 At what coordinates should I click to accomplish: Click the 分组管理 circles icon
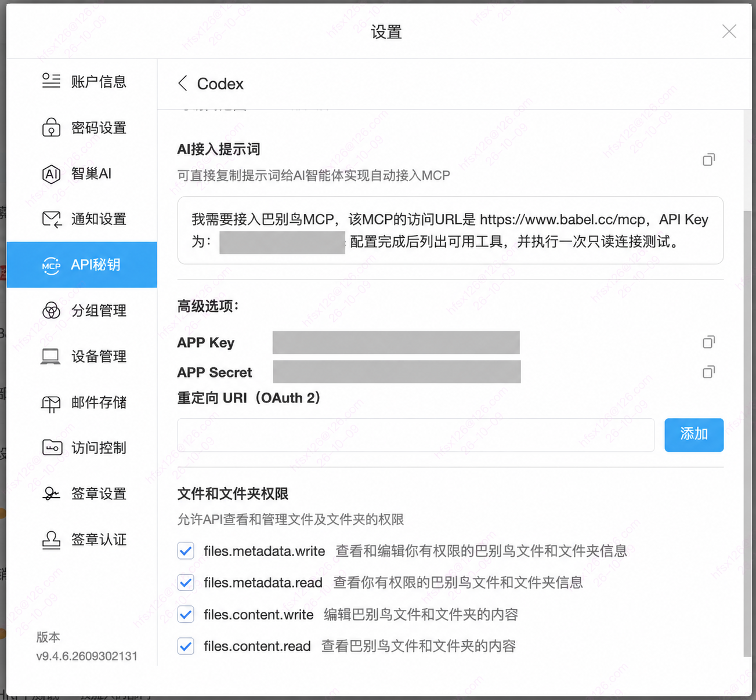point(51,310)
